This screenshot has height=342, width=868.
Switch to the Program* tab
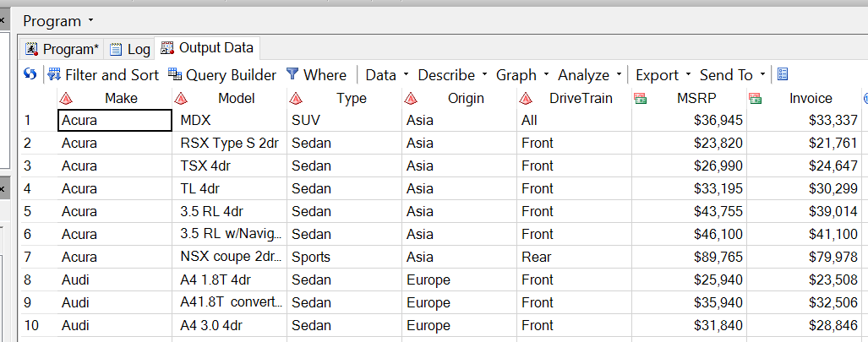[x=62, y=48]
